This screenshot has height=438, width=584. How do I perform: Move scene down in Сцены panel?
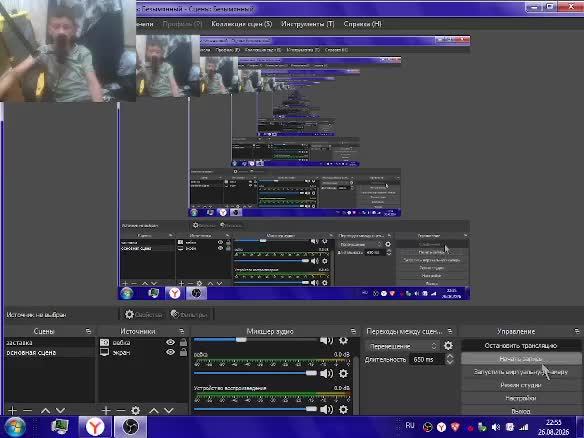pyautogui.click(x=61, y=410)
